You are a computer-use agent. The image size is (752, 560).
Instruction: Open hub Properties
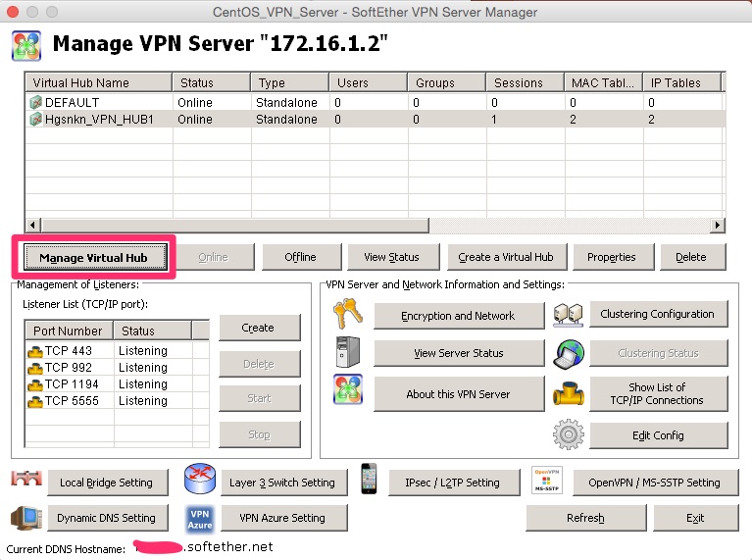(613, 257)
